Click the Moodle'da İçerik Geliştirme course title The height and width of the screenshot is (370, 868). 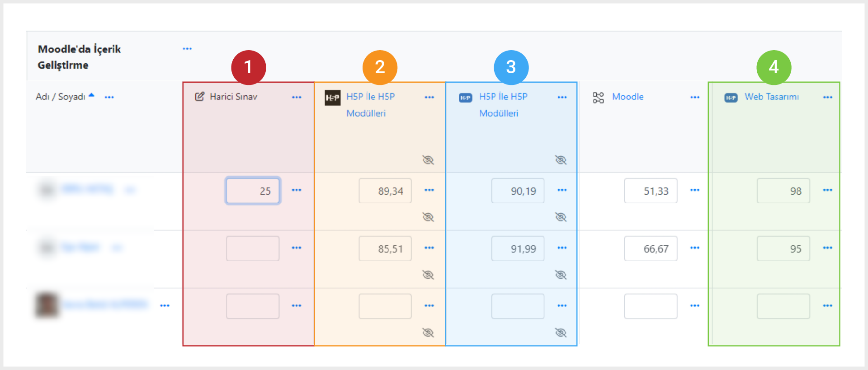click(x=79, y=57)
